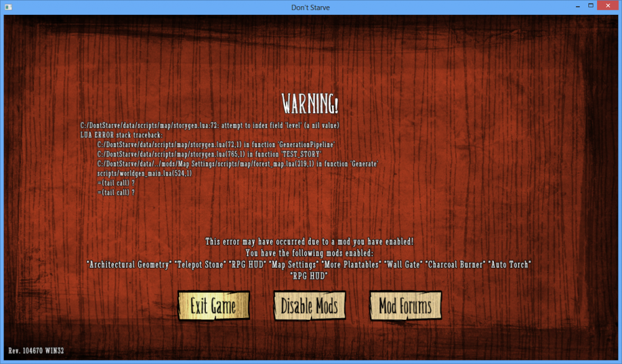
Task: Click the "Charcoal Burner" mod name
Action: (455, 265)
